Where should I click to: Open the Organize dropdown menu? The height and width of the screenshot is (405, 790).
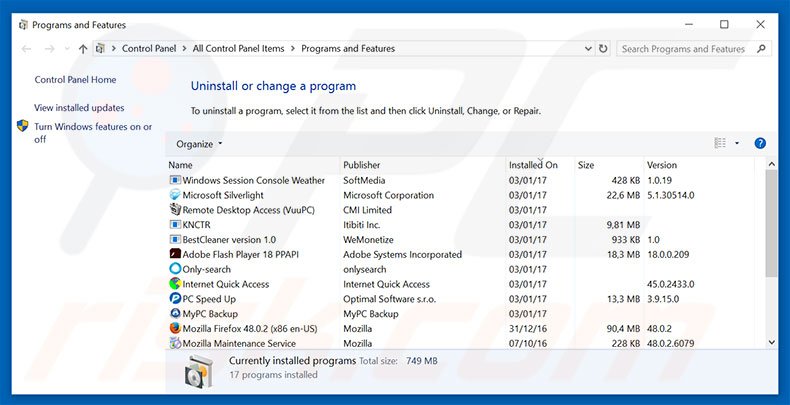click(x=199, y=143)
